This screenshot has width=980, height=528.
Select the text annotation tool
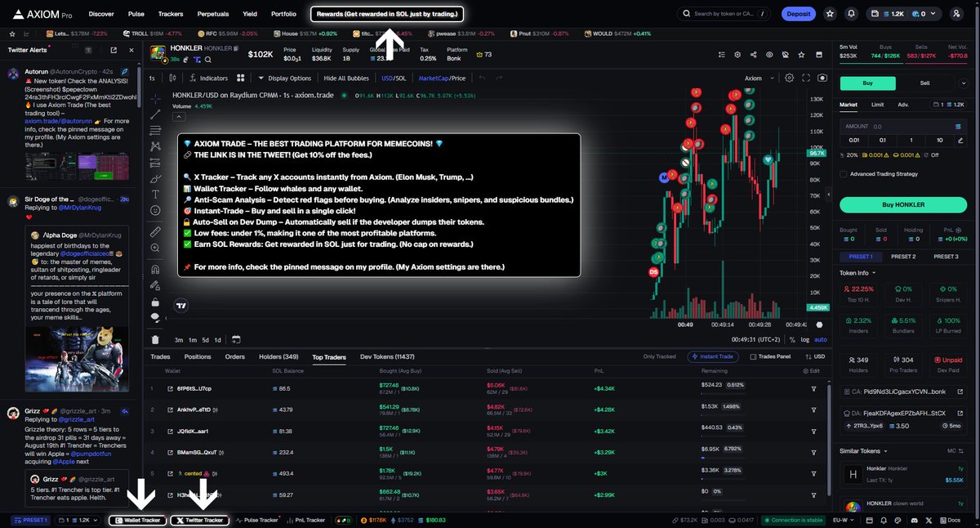click(x=156, y=195)
